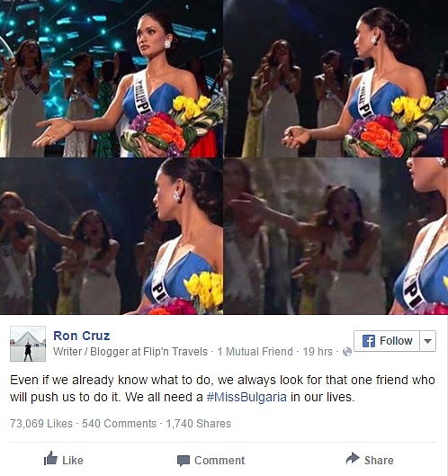Open Ron Cruz's profile picture
Viewport: 448px width, 476px height.
[x=28, y=344]
